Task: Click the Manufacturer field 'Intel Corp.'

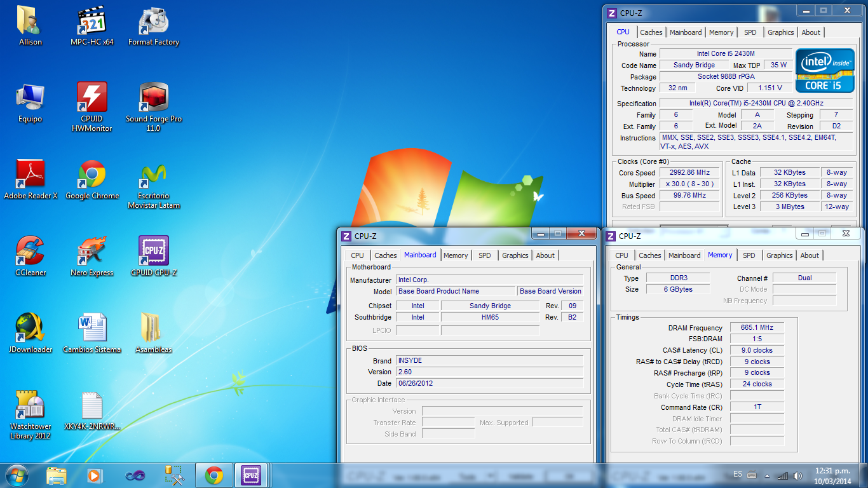Action: point(489,280)
